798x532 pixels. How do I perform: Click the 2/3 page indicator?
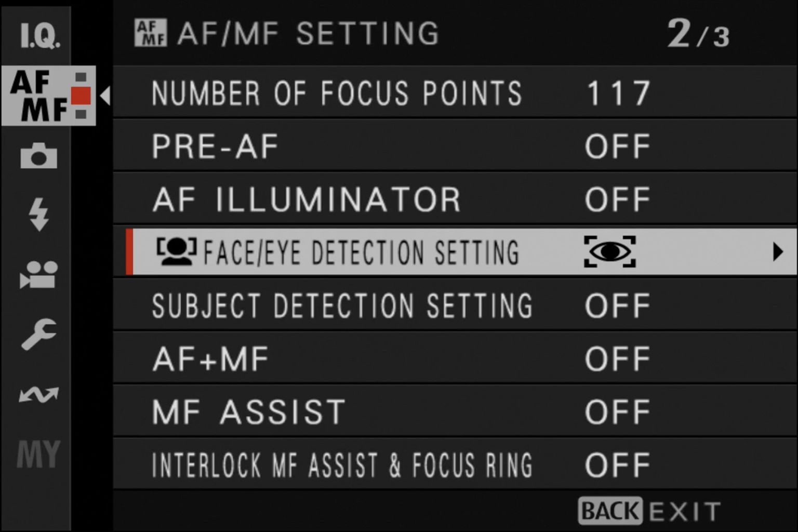(698, 34)
